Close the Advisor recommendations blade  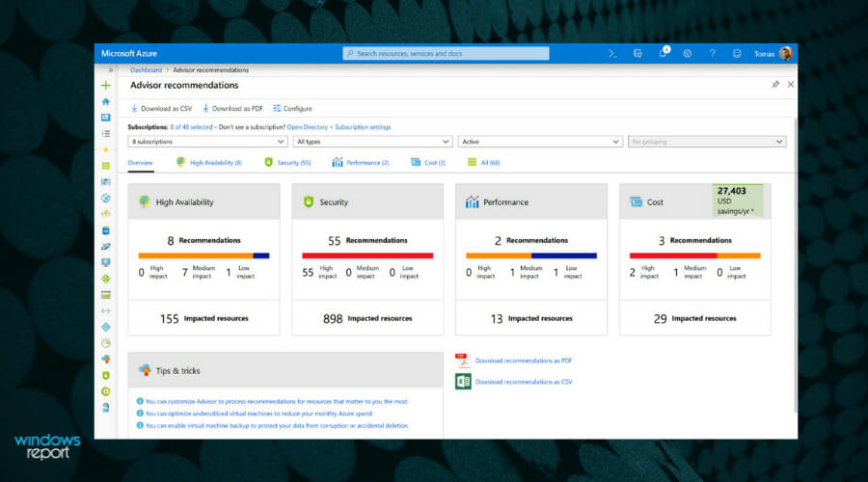click(791, 84)
